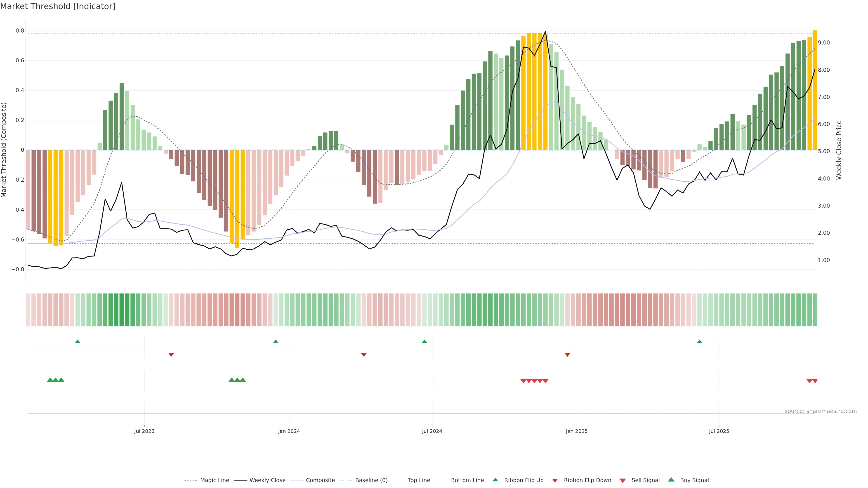868x488 pixels.
Task: Toggle the Top Line legend entry
Action: tap(418, 480)
